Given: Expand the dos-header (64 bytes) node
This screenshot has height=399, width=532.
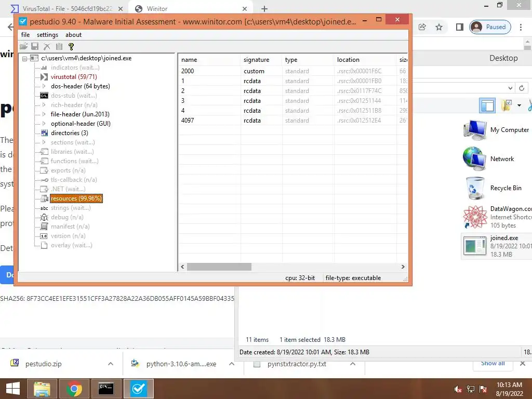Looking at the screenshot, I should pos(44,86).
